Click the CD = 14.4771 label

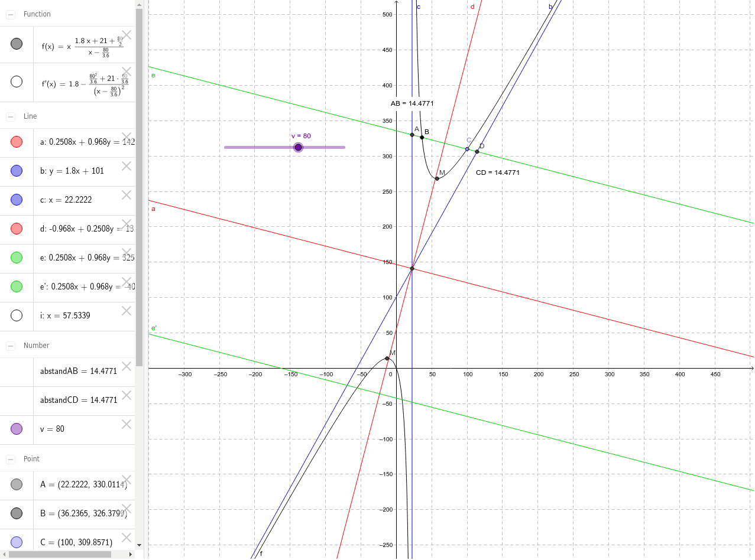click(x=498, y=172)
